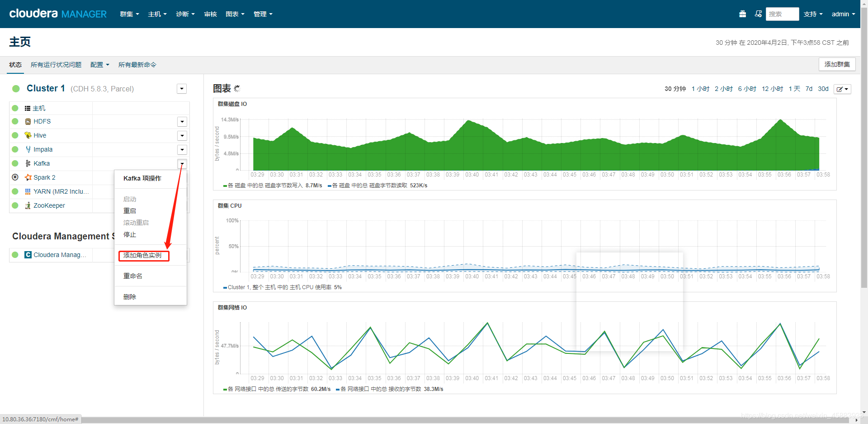Click the 添加群集 button
Screen dimensions: 868x424
837,64
